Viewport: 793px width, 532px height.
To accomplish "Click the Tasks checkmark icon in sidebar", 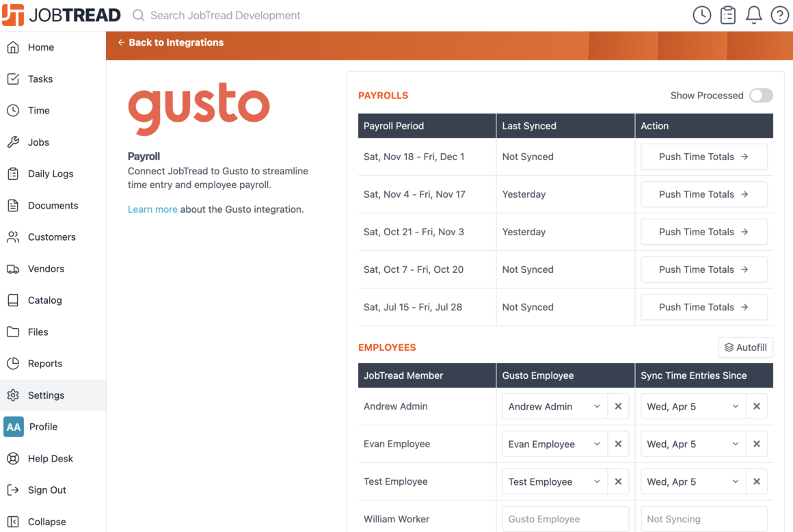I will (13, 79).
